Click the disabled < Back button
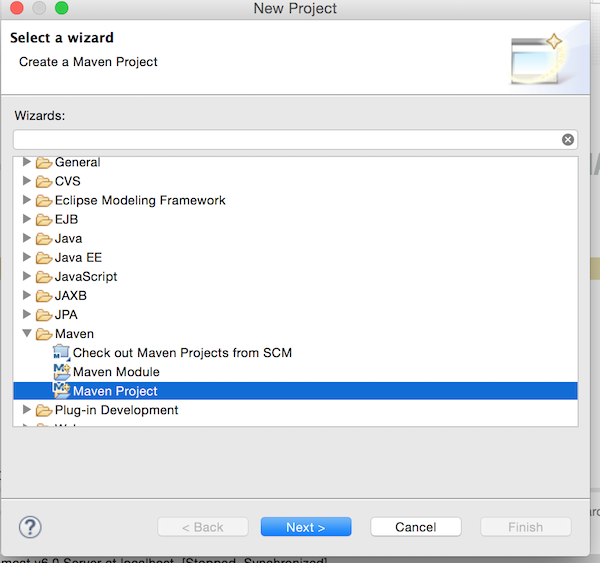Image resolution: width=600 pixels, height=563 pixels. pyautogui.click(x=203, y=527)
